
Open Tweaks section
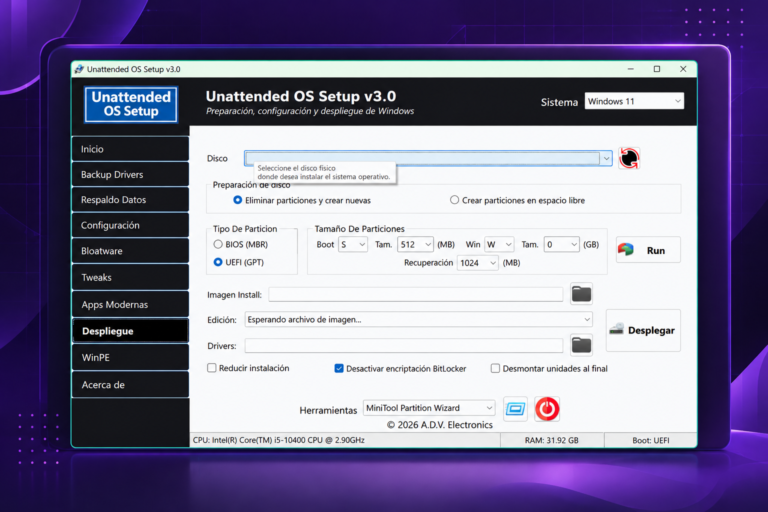[x=130, y=277]
